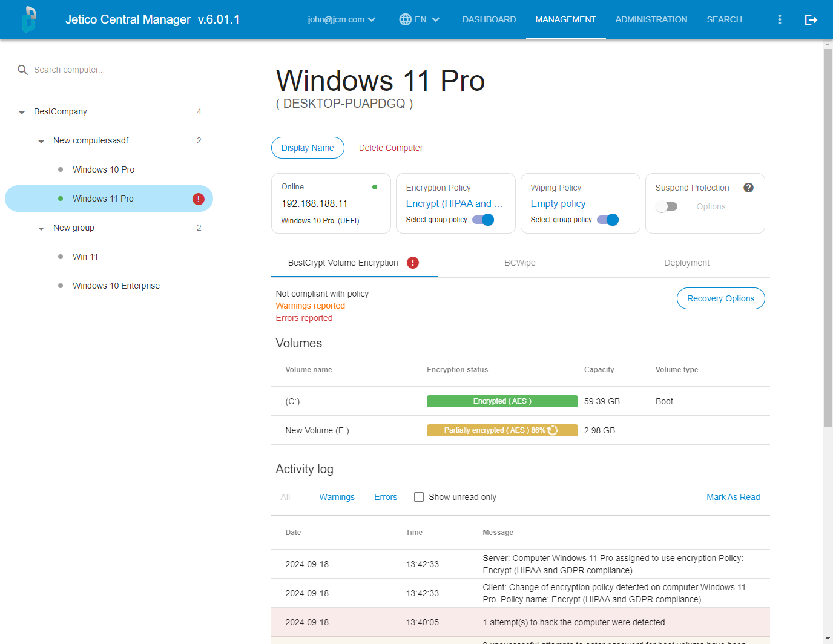Click the Jetico logo icon
Viewport: 833px width, 644px height.
coord(28,19)
